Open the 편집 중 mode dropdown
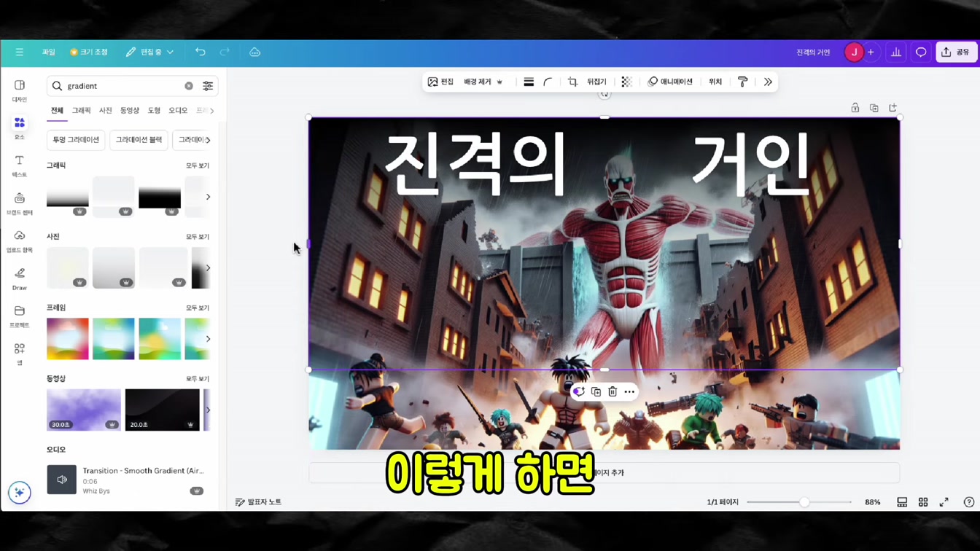980x551 pixels. pos(149,52)
